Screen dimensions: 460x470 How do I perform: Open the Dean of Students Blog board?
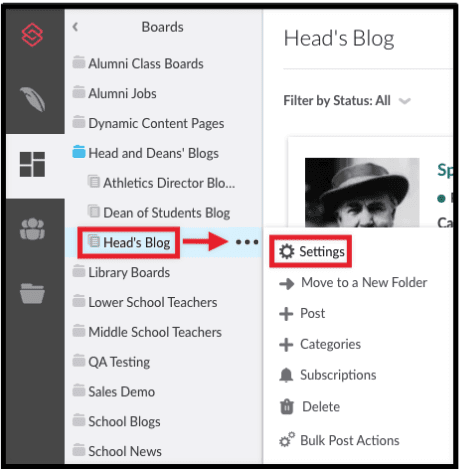click(x=159, y=213)
